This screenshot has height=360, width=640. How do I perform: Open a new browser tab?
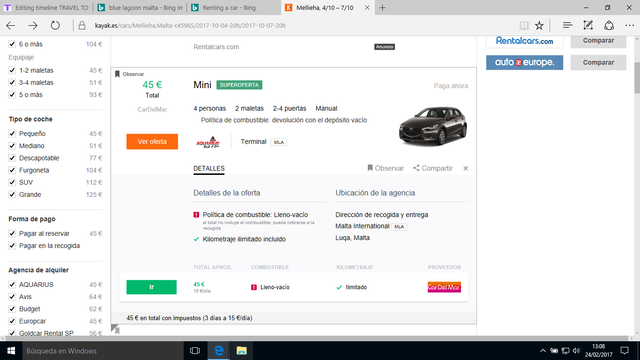382,8
